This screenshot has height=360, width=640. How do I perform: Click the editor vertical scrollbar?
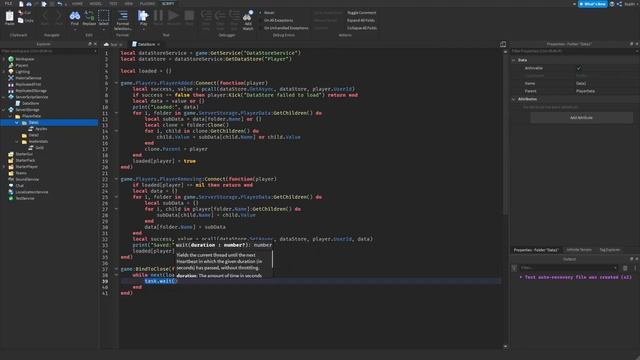click(505, 135)
